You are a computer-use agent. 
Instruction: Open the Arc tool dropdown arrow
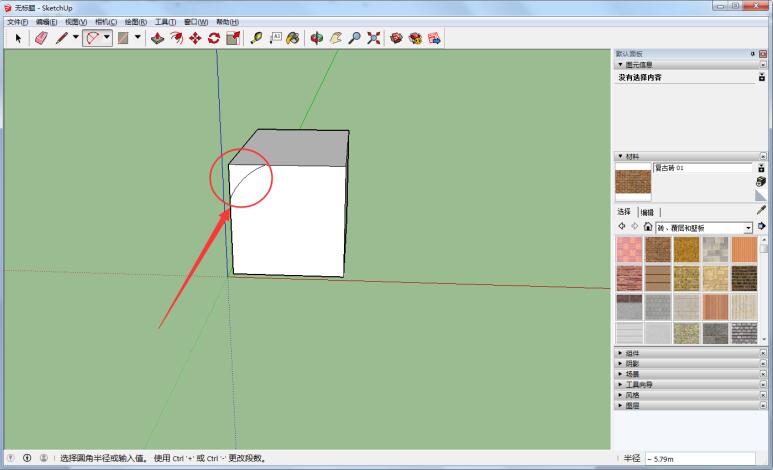click(106, 37)
